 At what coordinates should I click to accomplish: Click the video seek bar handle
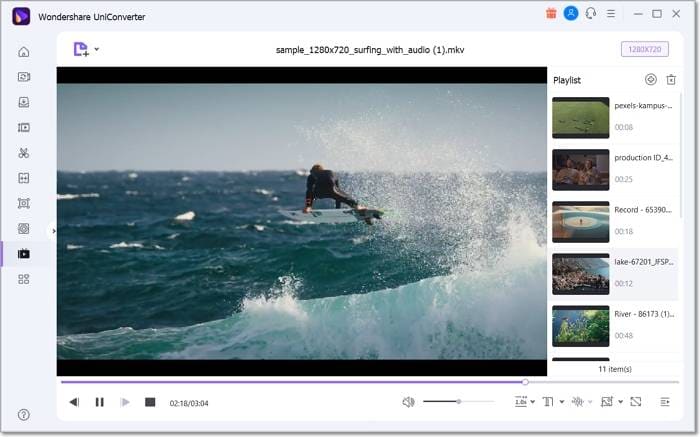pyautogui.click(x=525, y=382)
